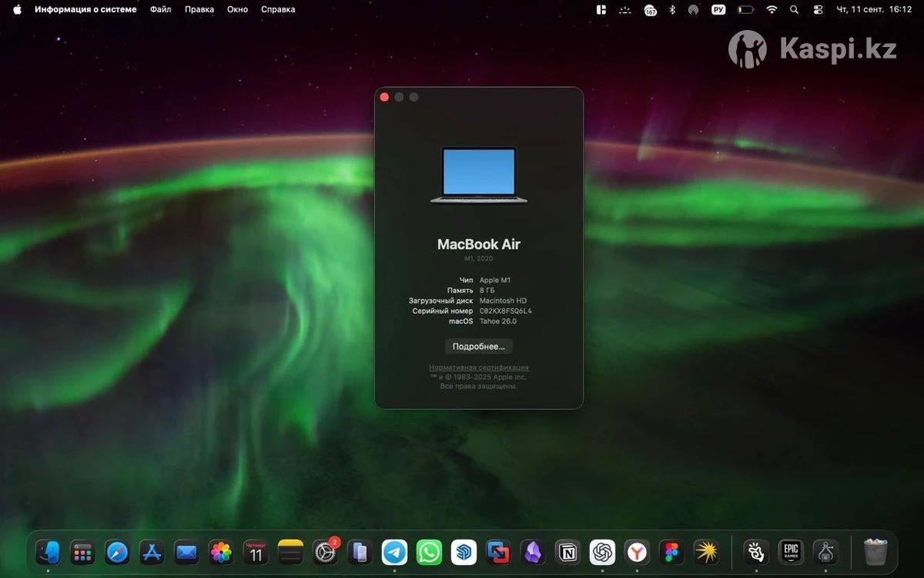Open Safari browser from the dock

[x=117, y=552]
